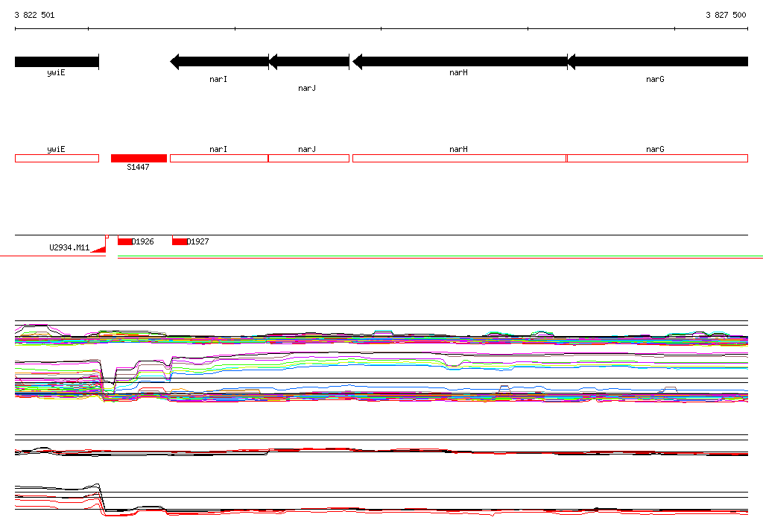Click the narG label under the black arrow
Image resolution: width=763 pixels, height=532 pixels.
[655, 79]
